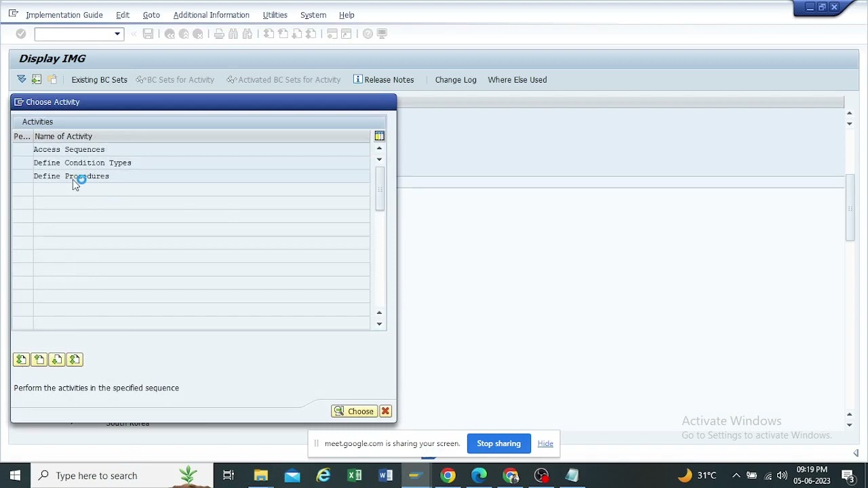Screen dimensions: 868x488
Task: Click the second Display IMG toolbar icon
Action: click(37, 79)
